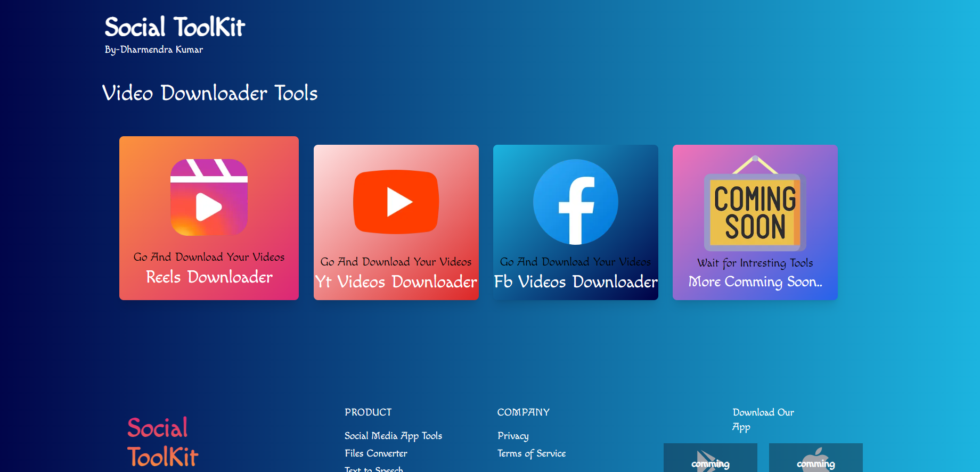Click the Download Our App text
Image resolution: width=980 pixels, height=472 pixels.
tap(763, 420)
